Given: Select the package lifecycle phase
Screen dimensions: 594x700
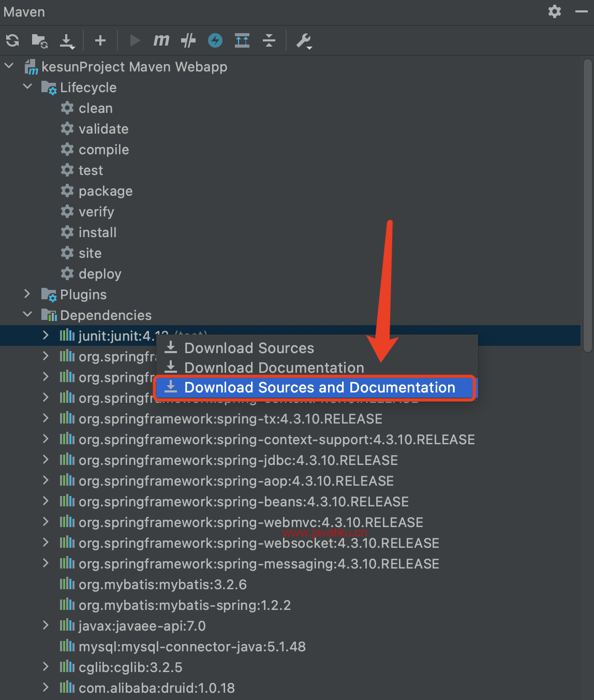Looking at the screenshot, I should [x=106, y=191].
